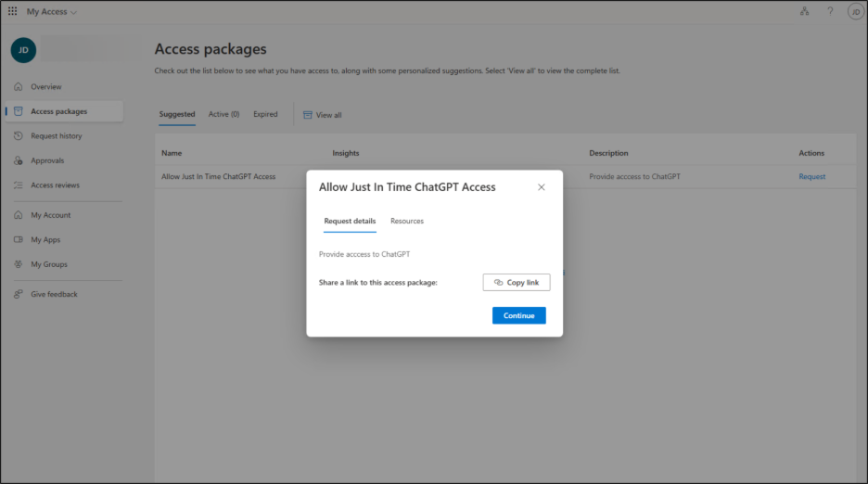The width and height of the screenshot is (868, 484).
Task: Open the app launcher waffle icon
Action: (x=12, y=12)
